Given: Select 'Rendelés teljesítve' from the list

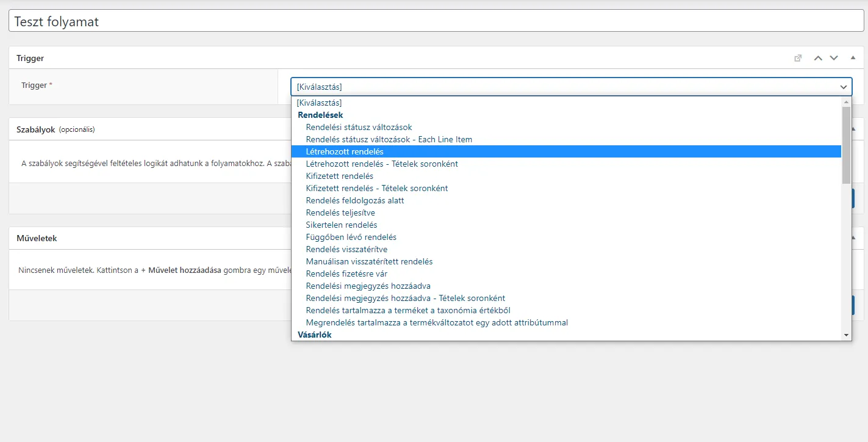Looking at the screenshot, I should point(566,212).
